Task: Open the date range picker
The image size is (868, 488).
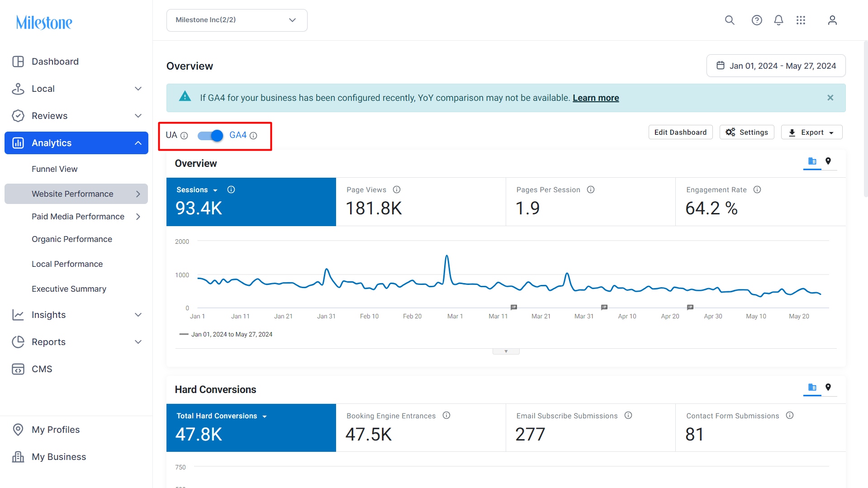Action: [776, 66]
